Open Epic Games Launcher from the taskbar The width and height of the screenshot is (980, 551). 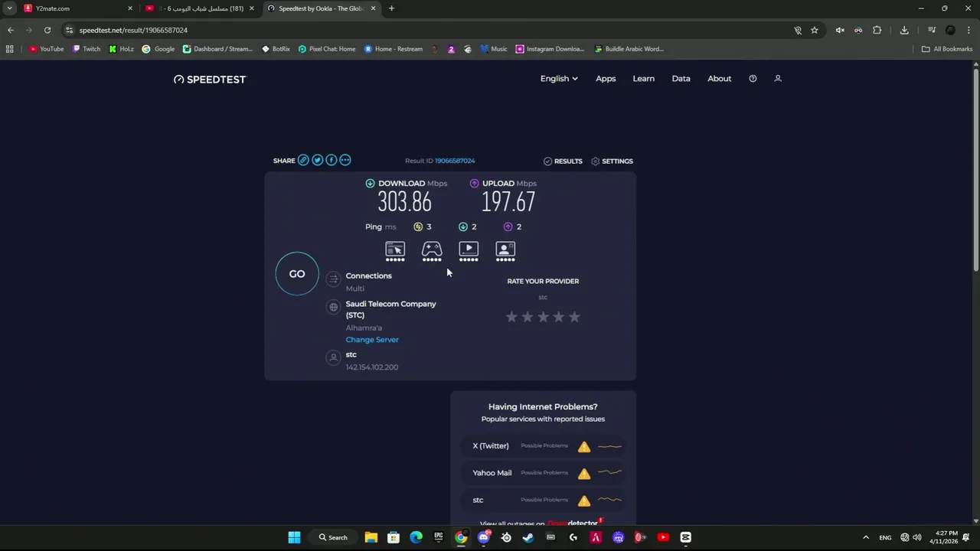click(x=438, y=537)
